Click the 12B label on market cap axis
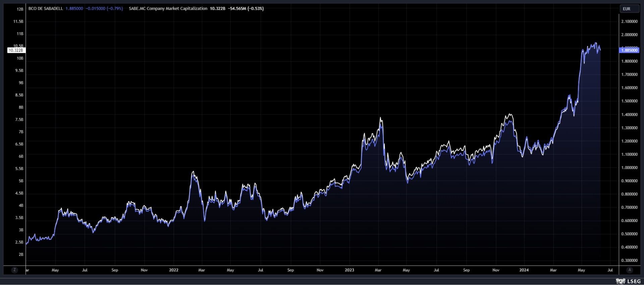Screen dimensions: 644x285 point(20,9)
